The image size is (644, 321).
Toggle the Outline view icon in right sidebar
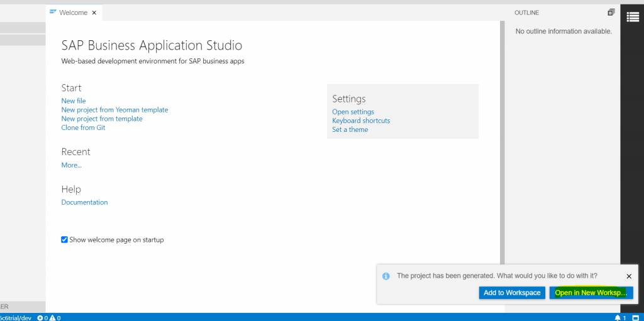[633, 17]
